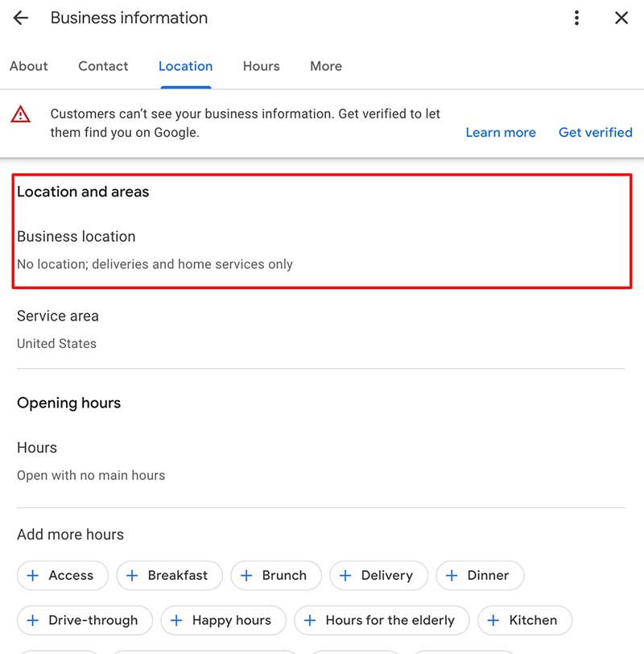Select the Hours tab
This screenshot has width=644, height=654.
261,66
